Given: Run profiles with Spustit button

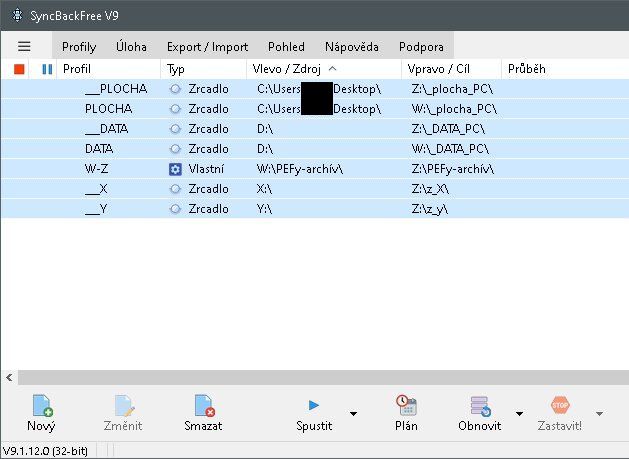Looking at the screenshot, I should click(x=314, y=413).
